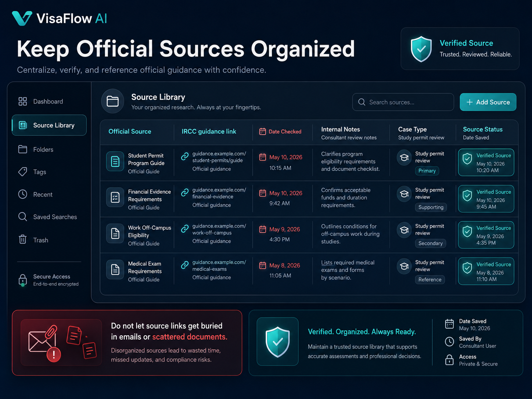Open Folders from the sidebar
The image size is (532, 399).
tap(49, 149)
